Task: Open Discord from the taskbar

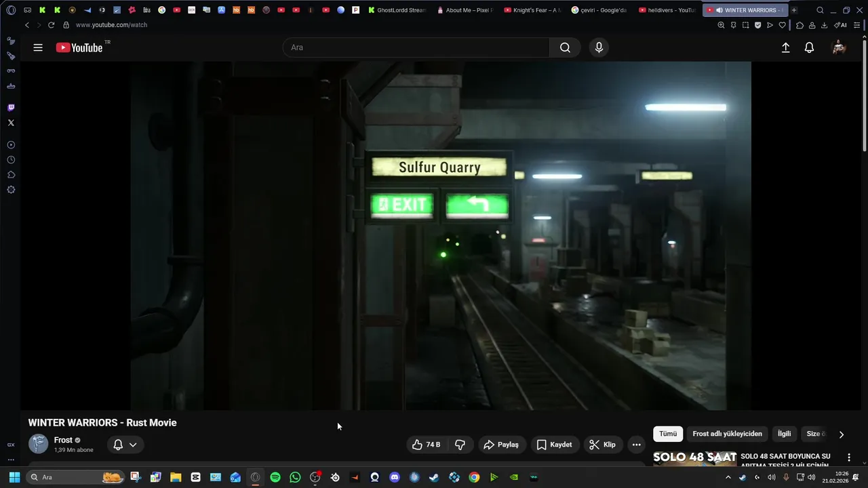Action: (x=395, y=477)
